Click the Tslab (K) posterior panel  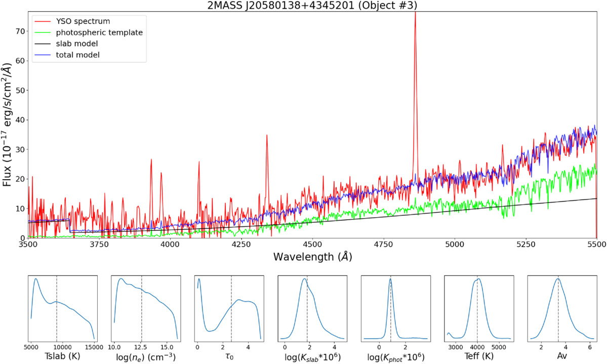pos(63,309)
